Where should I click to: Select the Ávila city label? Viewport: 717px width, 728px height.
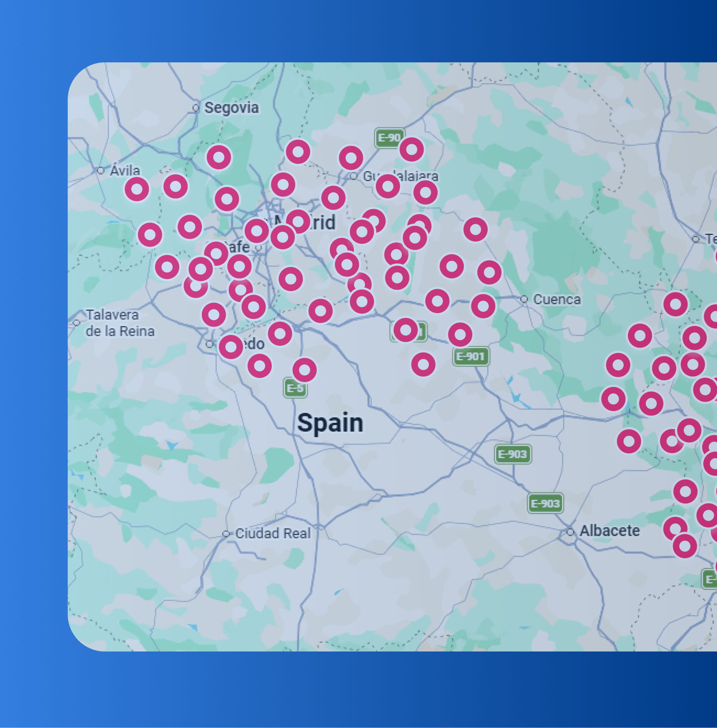125,170
